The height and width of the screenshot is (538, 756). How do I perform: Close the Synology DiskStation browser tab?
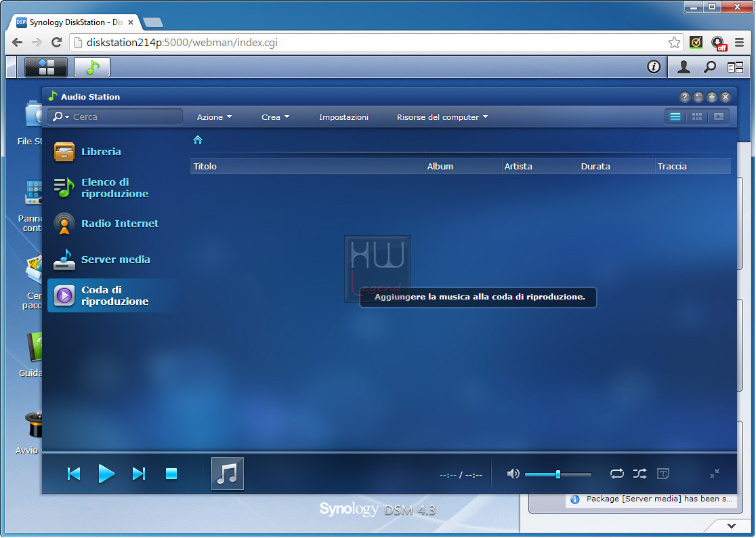(x=131, y=22)
